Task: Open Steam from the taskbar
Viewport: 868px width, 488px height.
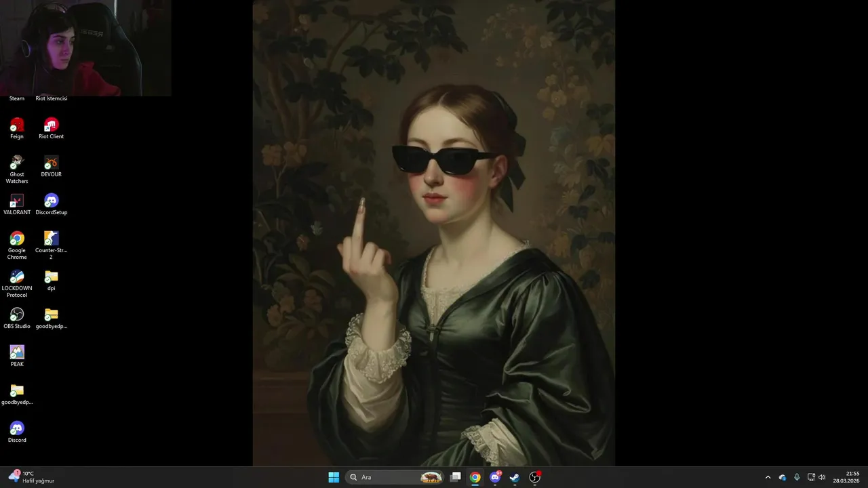Action: (x=515, y=477)
